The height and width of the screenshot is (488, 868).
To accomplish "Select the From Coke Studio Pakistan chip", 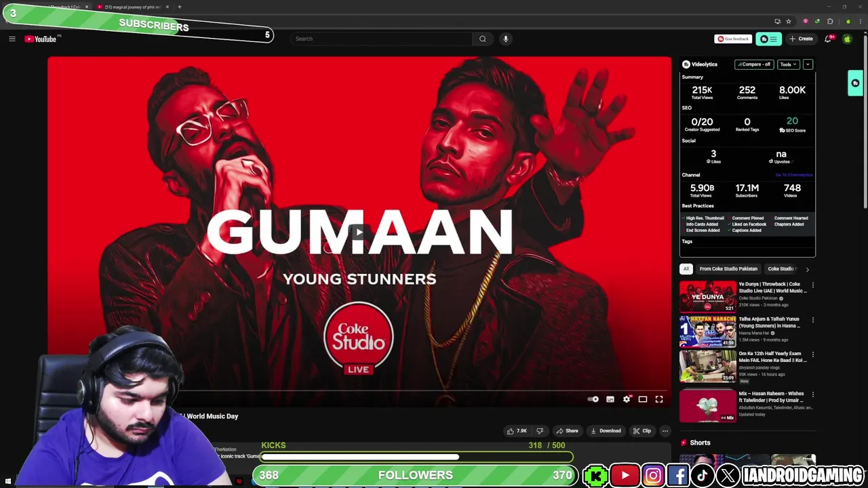I will point(728,269).
